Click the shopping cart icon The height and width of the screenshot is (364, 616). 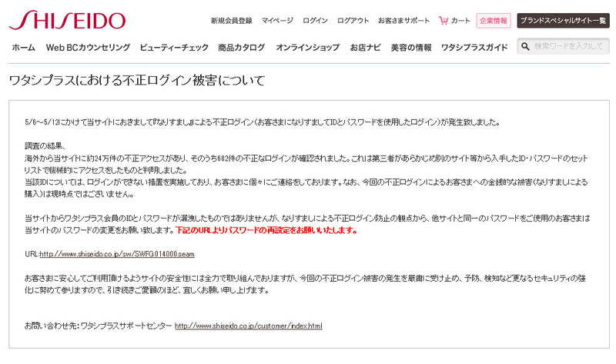pos(444,21)
